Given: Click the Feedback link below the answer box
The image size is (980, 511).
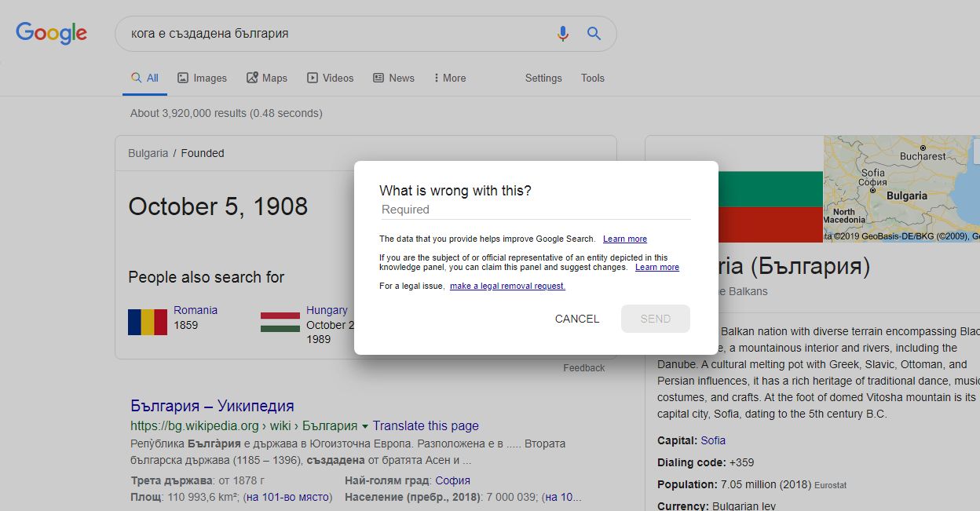Looking at the screenshot, I should coord(584,367).
